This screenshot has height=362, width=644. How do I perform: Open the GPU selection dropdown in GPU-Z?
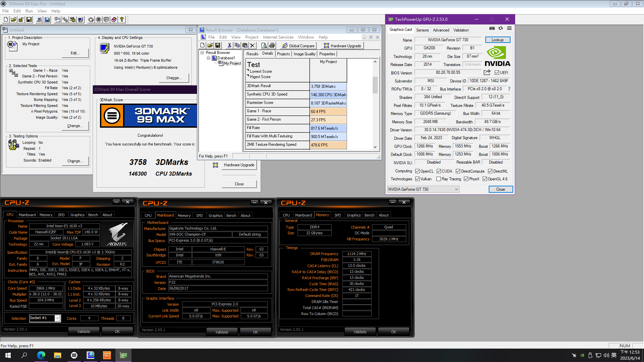[423, 189]
